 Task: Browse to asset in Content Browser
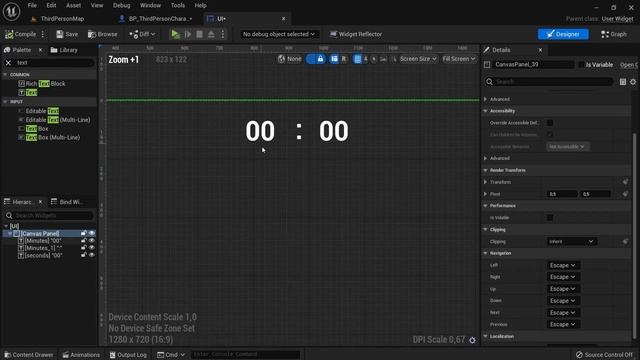102,34
